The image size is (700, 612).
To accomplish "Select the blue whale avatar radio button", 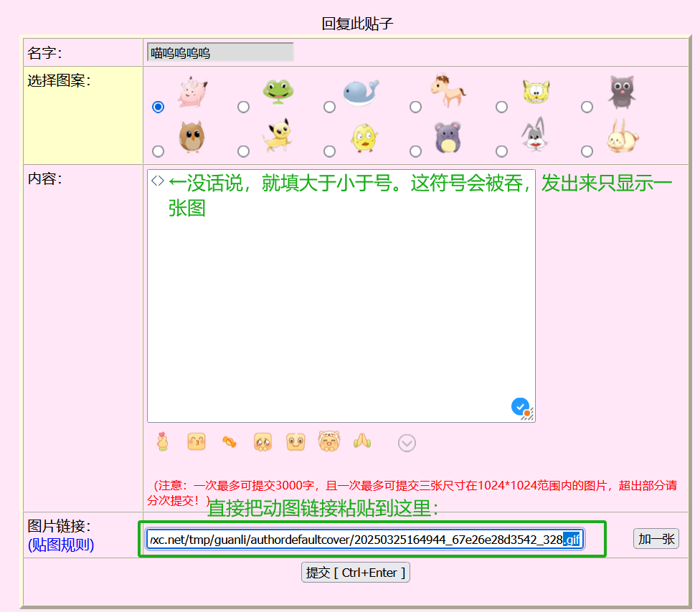I will (x=329, y=107).
